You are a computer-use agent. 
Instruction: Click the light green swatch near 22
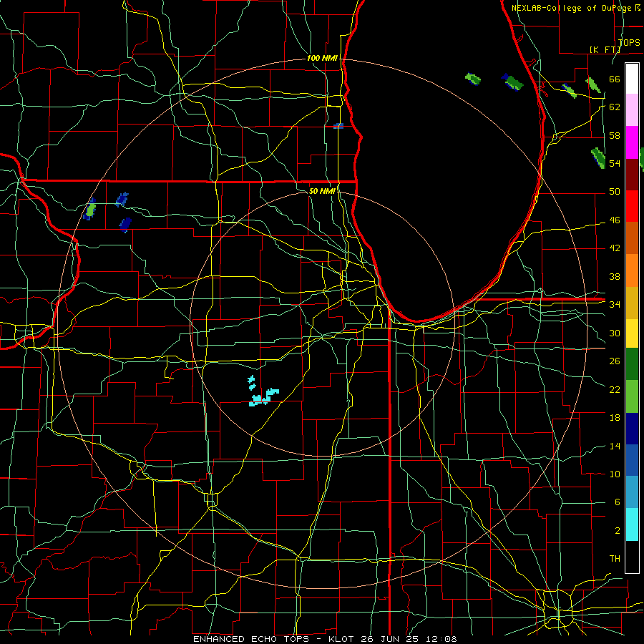coord(632,396)
